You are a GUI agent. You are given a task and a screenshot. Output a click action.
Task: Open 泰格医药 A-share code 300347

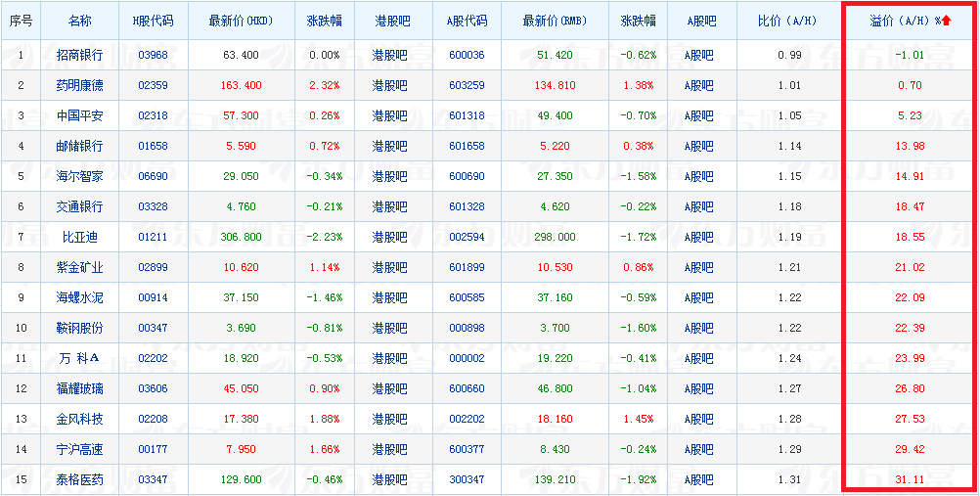pyautogui.click(x=467, y=479)
